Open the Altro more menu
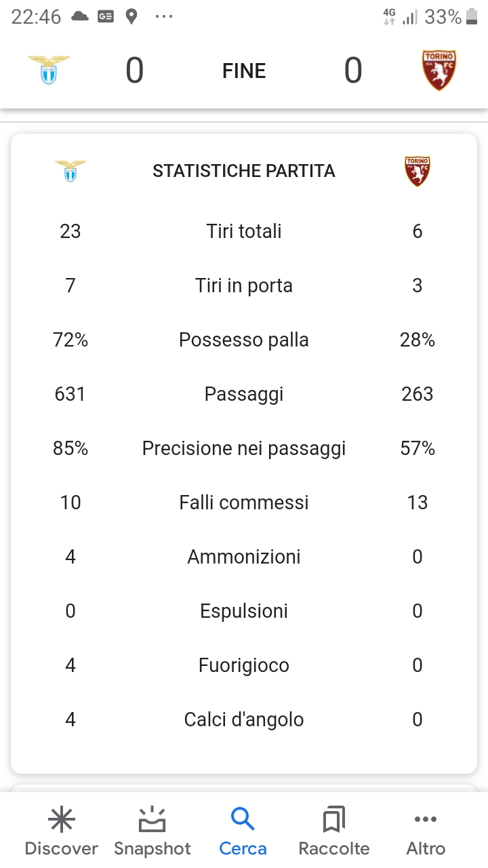This screenshot has width=488, height=868. [x=426, y=831]
